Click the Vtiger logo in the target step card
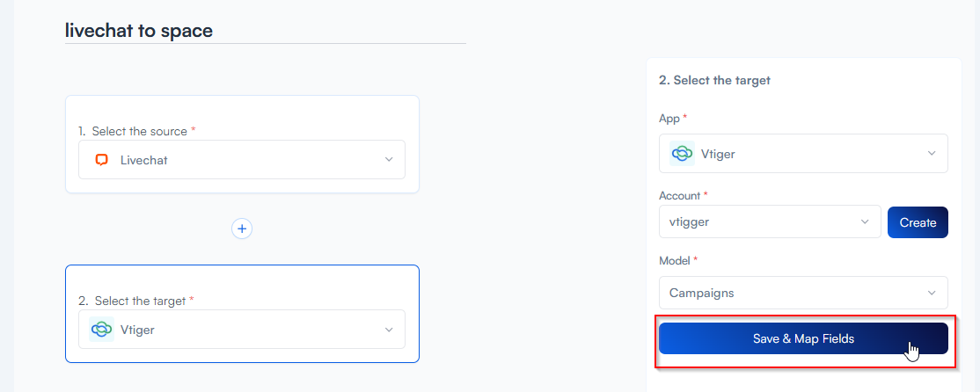This screenshot has width=980, height=392. coord(102,330)
